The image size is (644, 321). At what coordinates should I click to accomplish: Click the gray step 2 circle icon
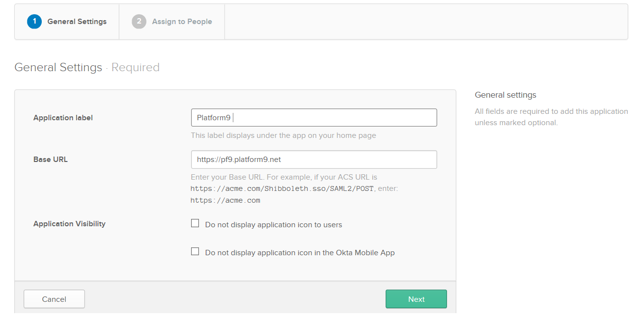click(x=139, y=22)
